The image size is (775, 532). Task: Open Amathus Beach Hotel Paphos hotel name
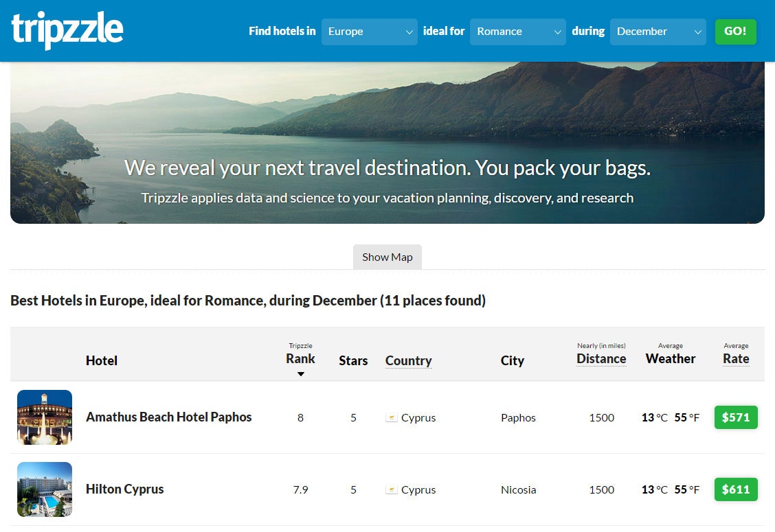click(x=168, y=417)
